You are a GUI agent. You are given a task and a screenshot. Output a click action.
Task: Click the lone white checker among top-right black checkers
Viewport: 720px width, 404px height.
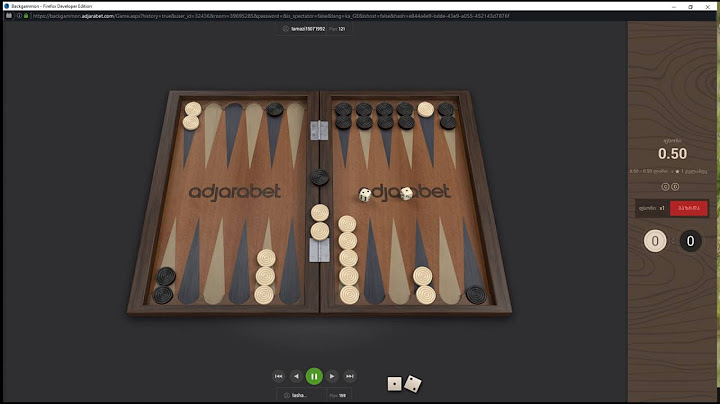[x=426, y=109]
